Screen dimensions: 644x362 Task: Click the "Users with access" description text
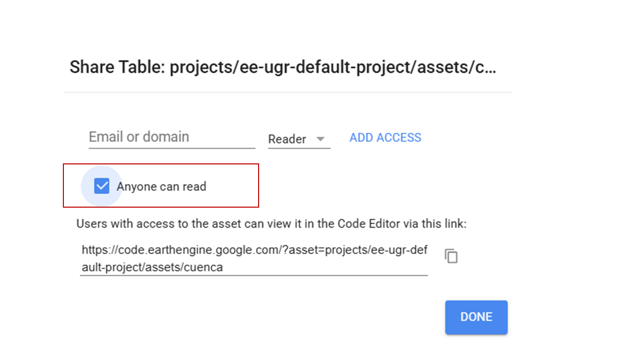(x=271, y=224)
